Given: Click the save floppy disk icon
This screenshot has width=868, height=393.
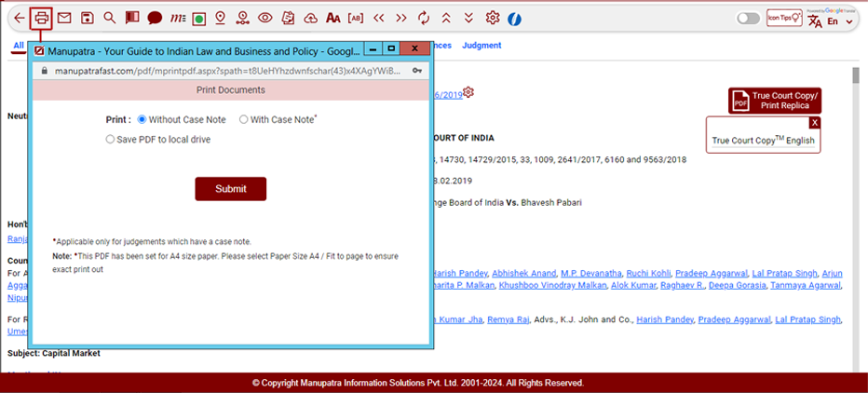Looking at the screenshot, I should coord(87,18).
